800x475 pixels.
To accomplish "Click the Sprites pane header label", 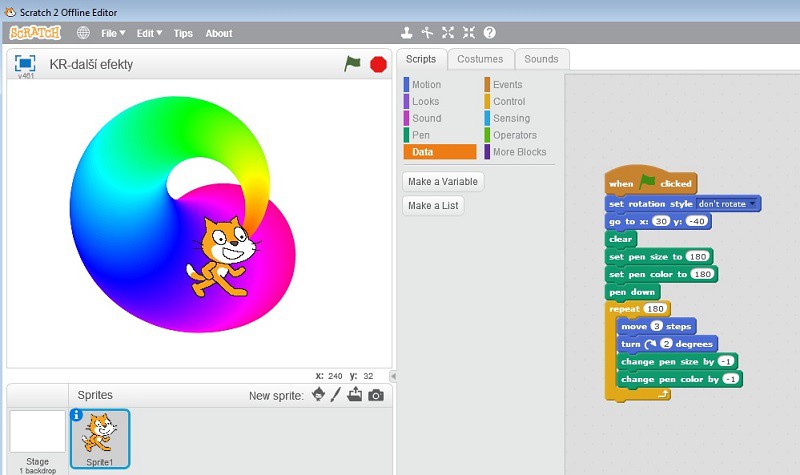I will 95,395.
